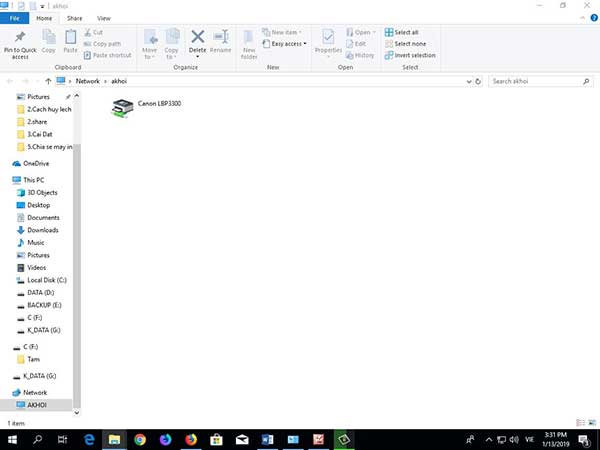Screen dimensions: 600x450
Task: Click the Help question mark icon
Action: (x=594, y=18)
